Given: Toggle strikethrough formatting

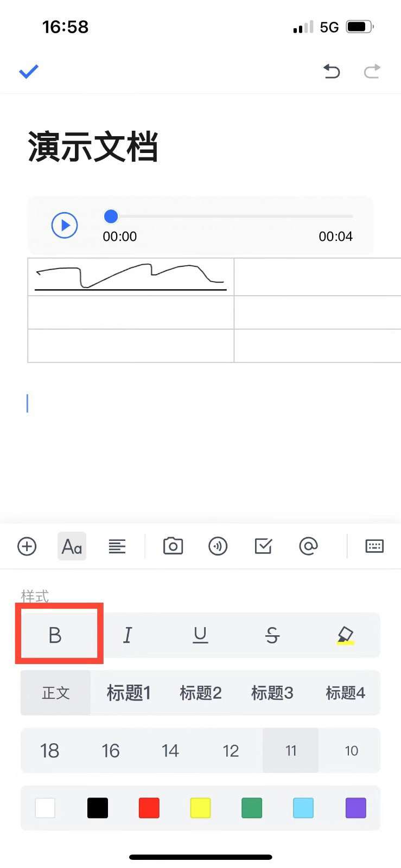Looking at the screenshot, I should coord(272,635).
